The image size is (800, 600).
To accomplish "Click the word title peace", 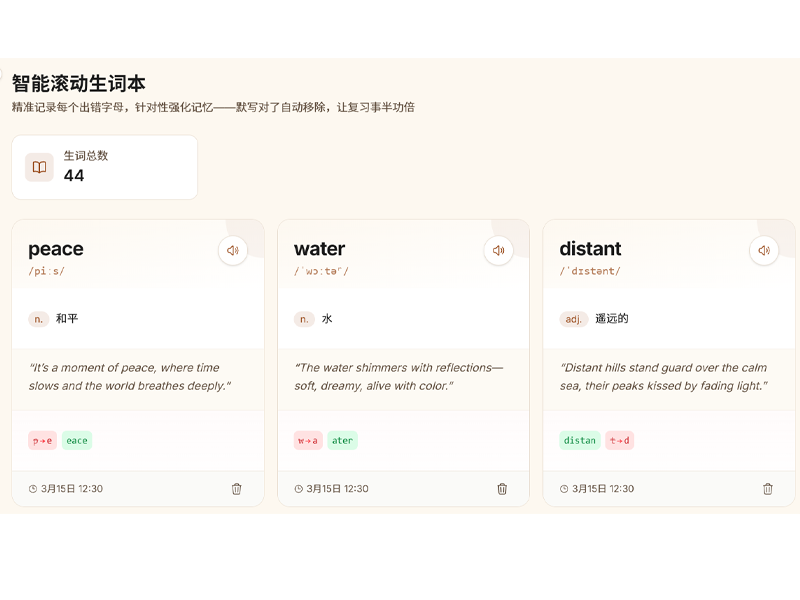I will point(56,249).
